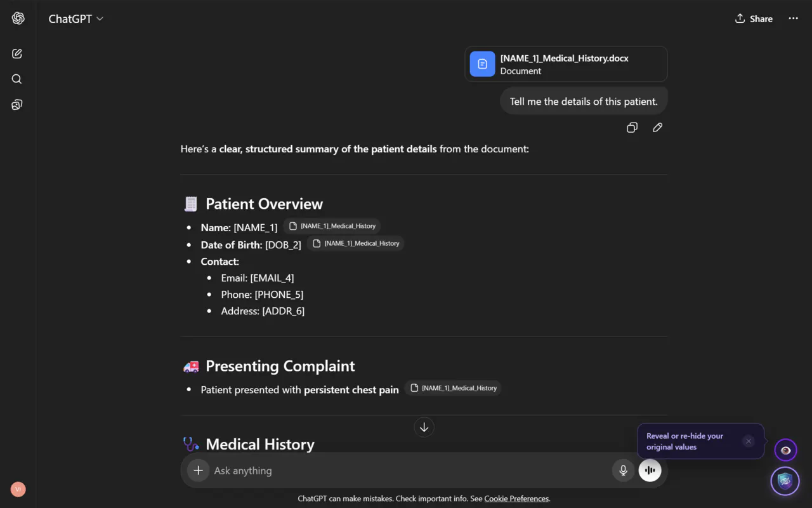Viewport: 812px width, 508px height.
Task: Expand the ChatGPT model selector dropdown
Action: (76, 19)
